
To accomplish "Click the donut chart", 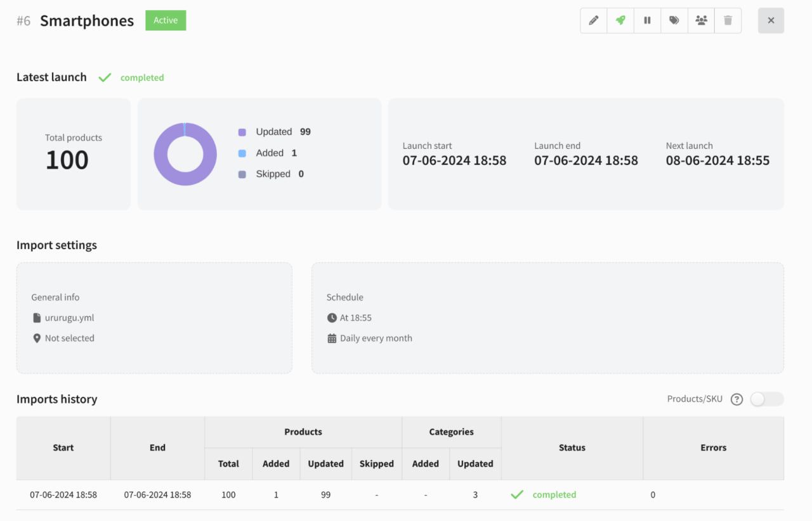I will click(x=185, y=154).
